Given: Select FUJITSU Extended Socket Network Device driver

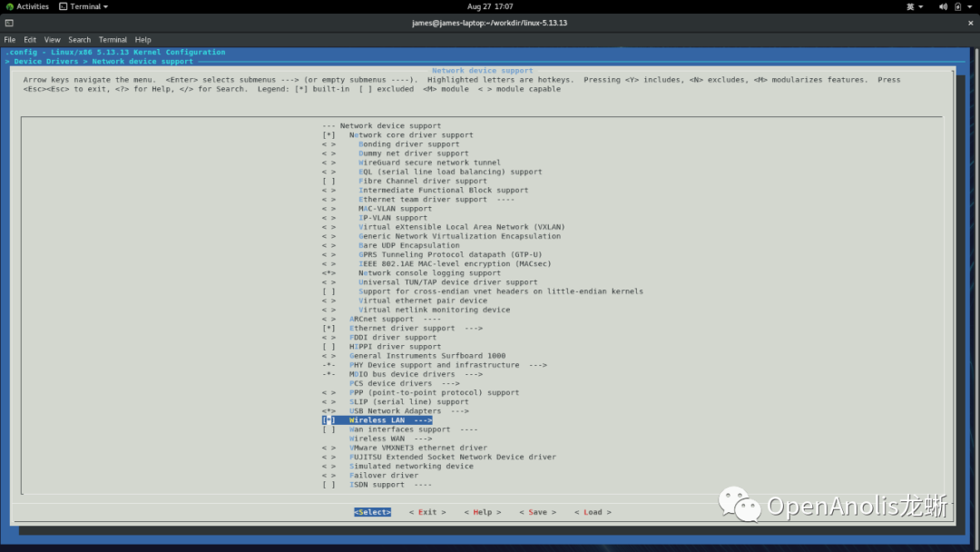Looking at the screenshot, I should click(453, 457).
